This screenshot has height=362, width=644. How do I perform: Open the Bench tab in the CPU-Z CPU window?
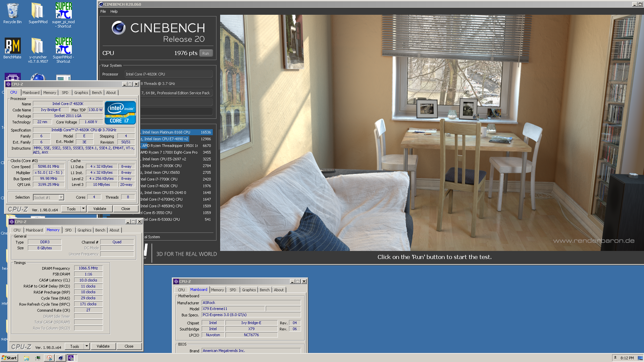(97, 93)
